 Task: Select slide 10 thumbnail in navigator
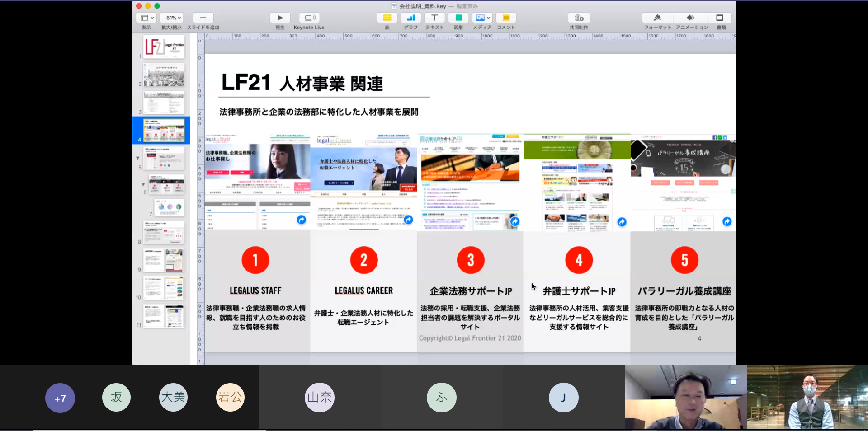click(x=164, y=288)
